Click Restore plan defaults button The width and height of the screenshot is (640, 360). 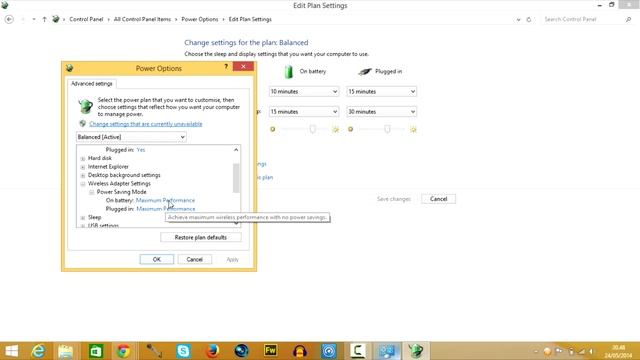tap(200, 237)
